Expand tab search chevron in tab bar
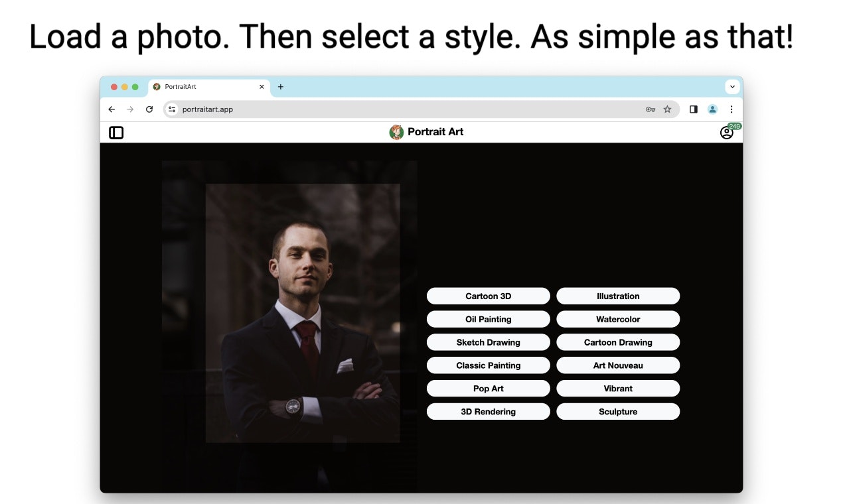The height and width of the screenshot is (504, 843). (733, 87)
